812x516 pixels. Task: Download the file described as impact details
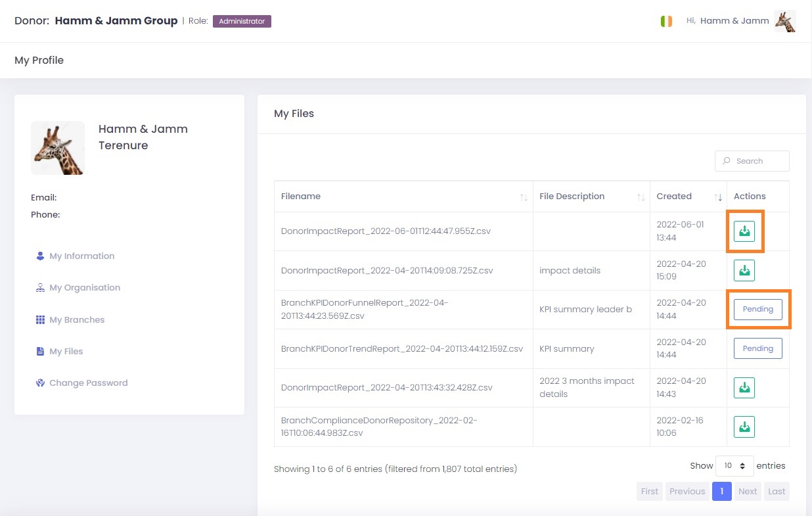(744, 270)
